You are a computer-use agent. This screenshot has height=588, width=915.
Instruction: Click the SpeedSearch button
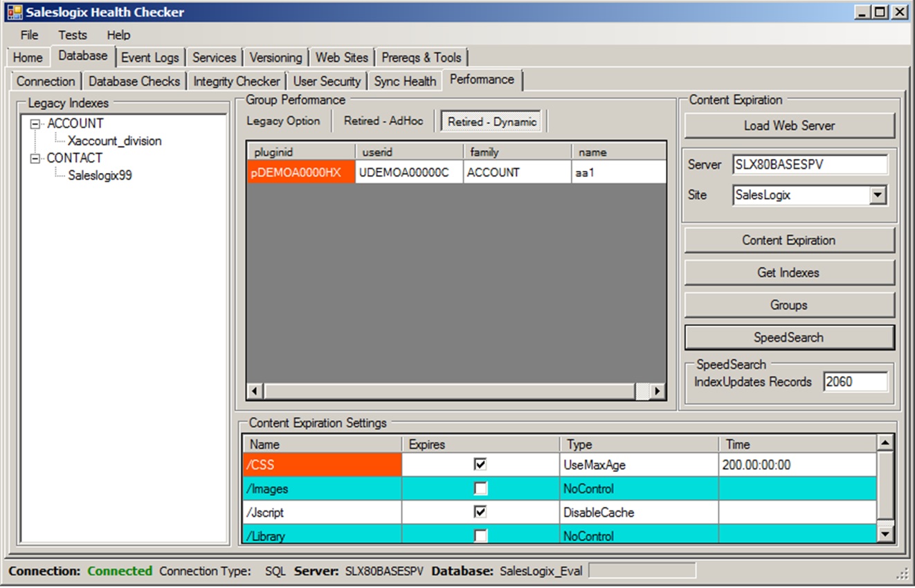[x=789, y=338]
